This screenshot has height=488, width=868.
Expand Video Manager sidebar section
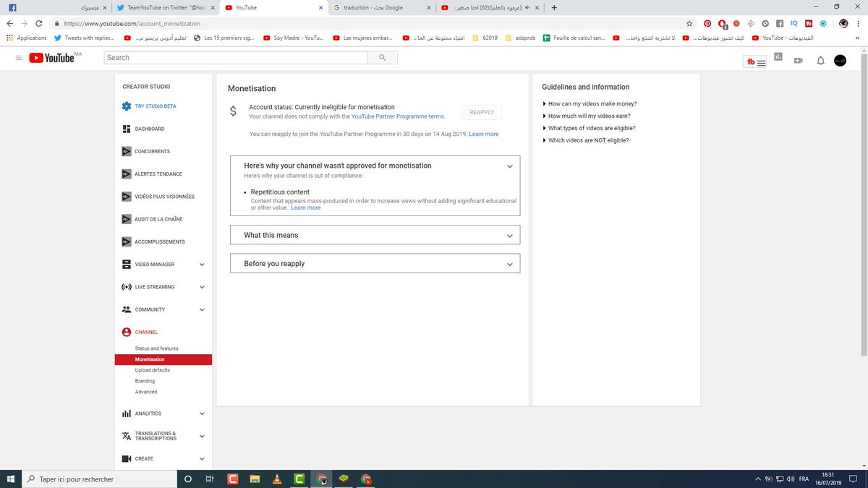202,265
